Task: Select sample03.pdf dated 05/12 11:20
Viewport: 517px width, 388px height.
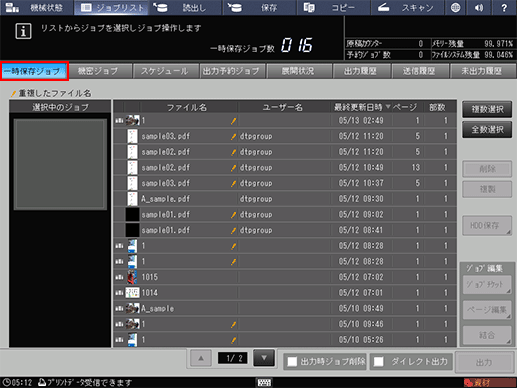Action: (x=285, y=136)
